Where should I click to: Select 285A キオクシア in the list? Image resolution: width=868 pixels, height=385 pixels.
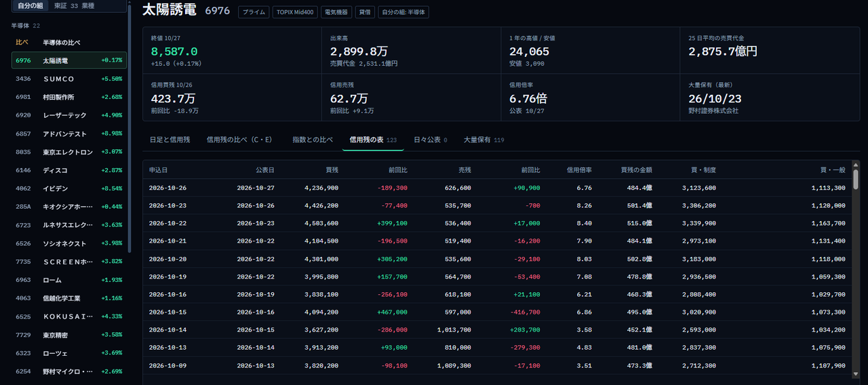coord(69,207)
